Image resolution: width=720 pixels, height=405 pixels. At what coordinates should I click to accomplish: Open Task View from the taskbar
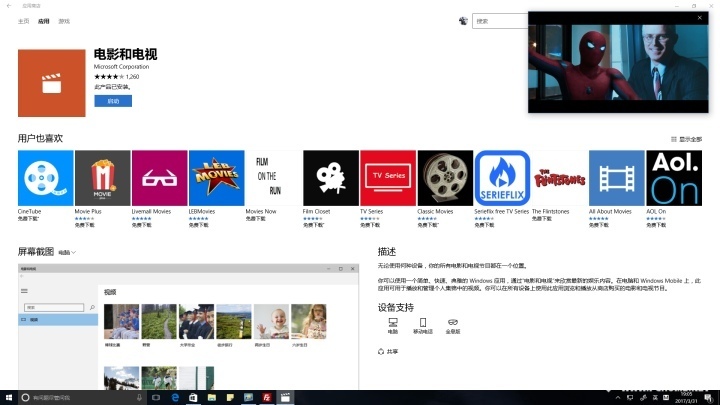(x=156, y=398)
